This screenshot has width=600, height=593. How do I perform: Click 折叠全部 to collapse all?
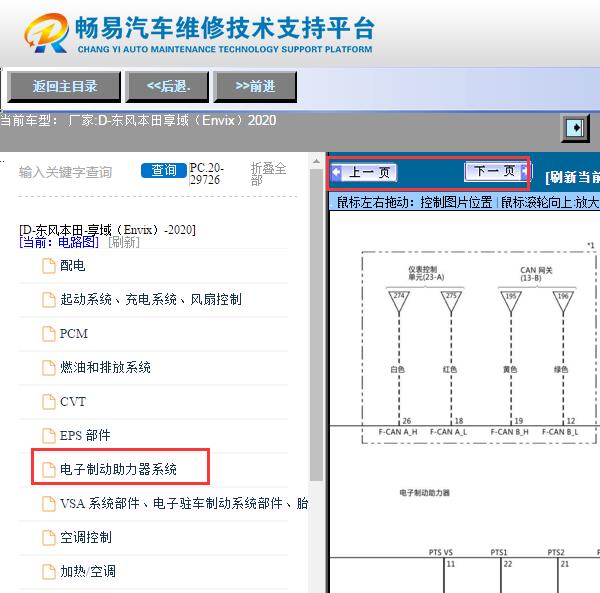pos(268,174)
